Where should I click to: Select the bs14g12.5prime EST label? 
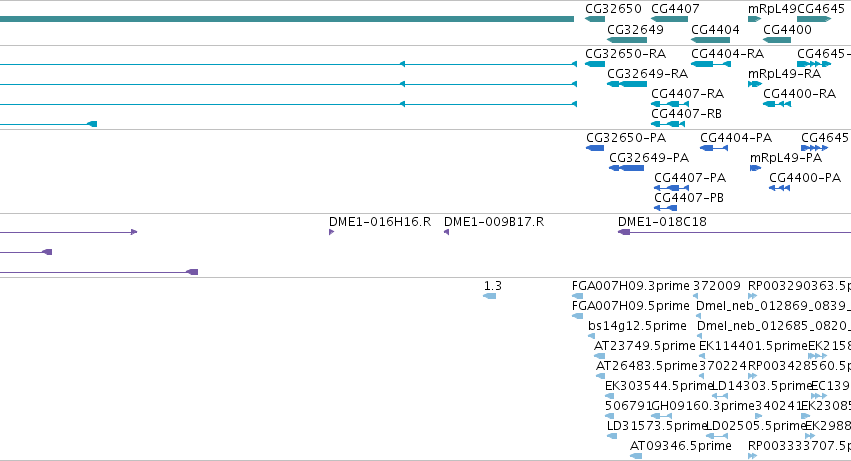click(x=637, y=326)
